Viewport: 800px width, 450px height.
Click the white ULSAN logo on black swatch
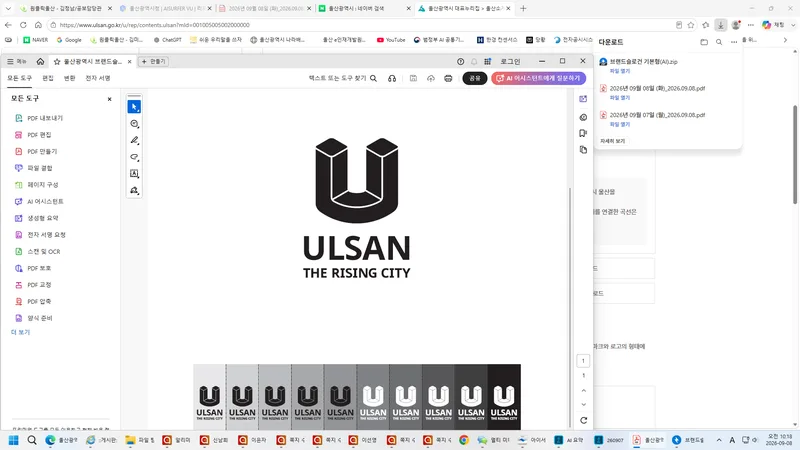(x=504, y=403)
